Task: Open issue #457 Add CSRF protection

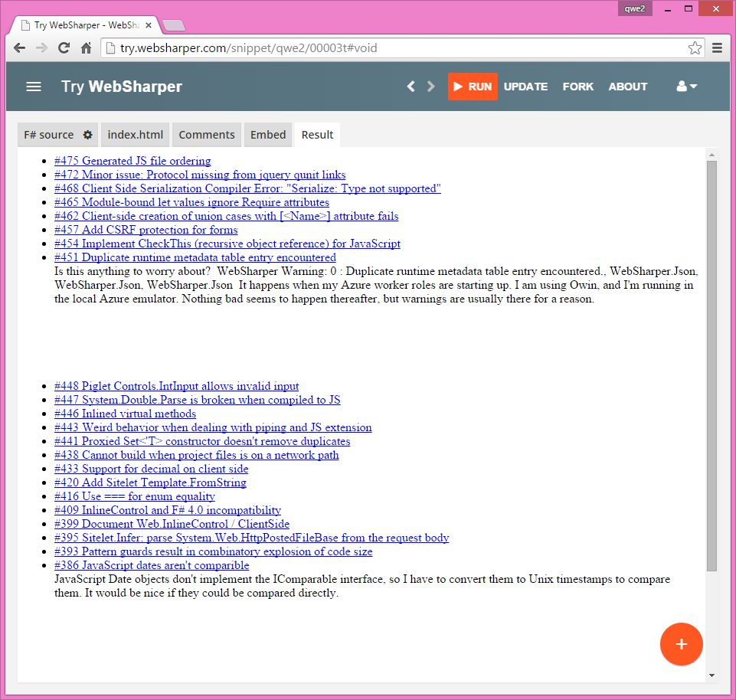Action: (146, 230)
